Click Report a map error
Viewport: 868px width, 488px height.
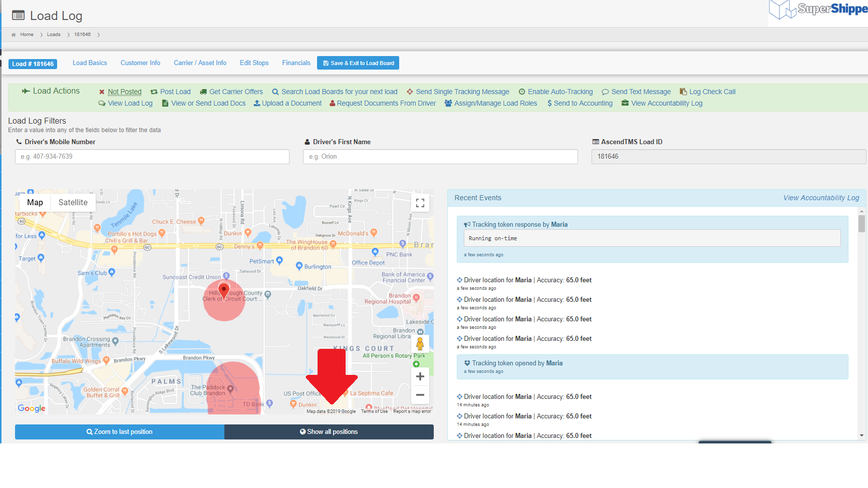[412, 411]
